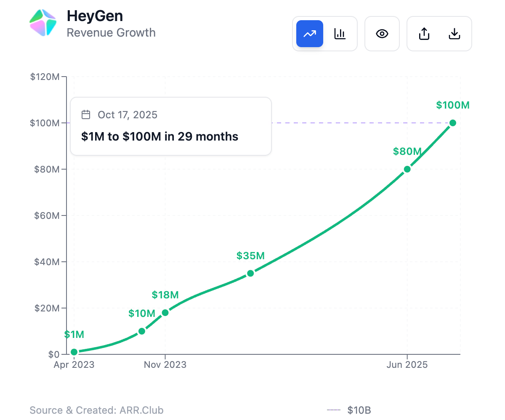The width and height of the screenshot is (505, 420).
Task: Select the $100M data point
Action: (x=453, y=123)
